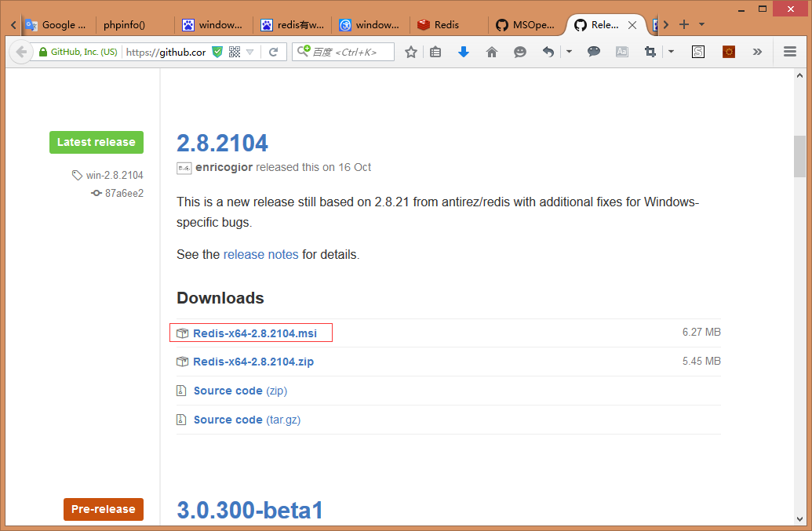
Task: Click the smiley face chat icon
Action: (x=520, y=52)
